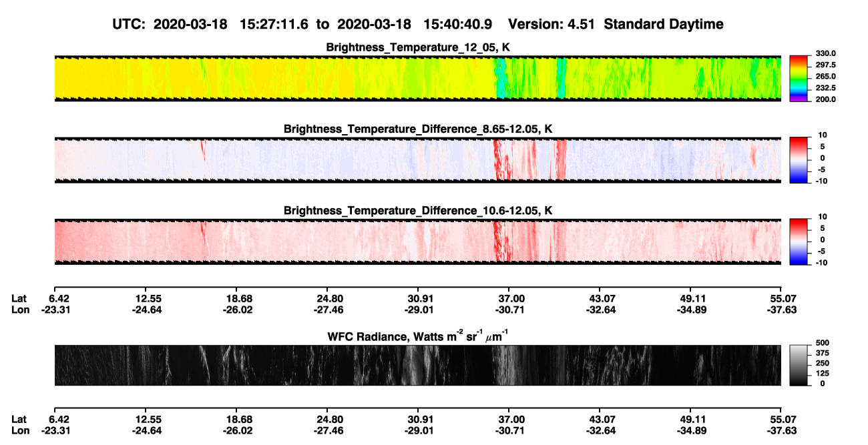This screenshot has width=868, height=445.
Task: Click the Standard Daytime label in header
Action: 663,24
